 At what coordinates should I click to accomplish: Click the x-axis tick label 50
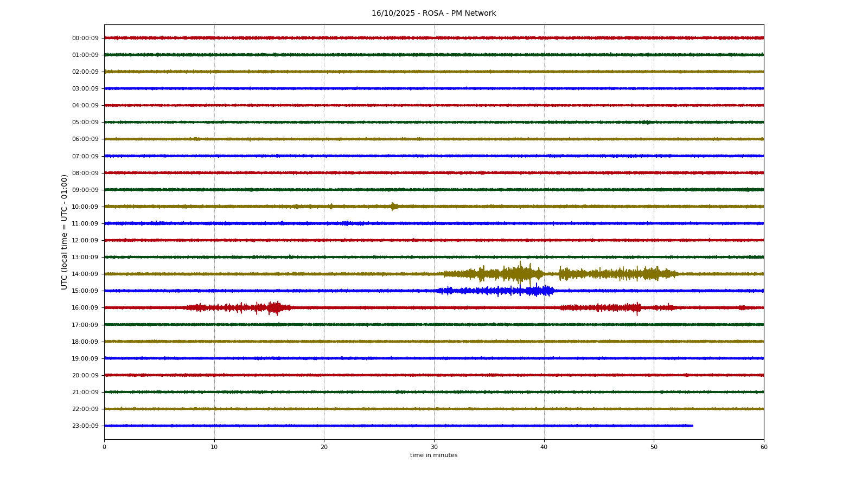[x=654, y=447]
